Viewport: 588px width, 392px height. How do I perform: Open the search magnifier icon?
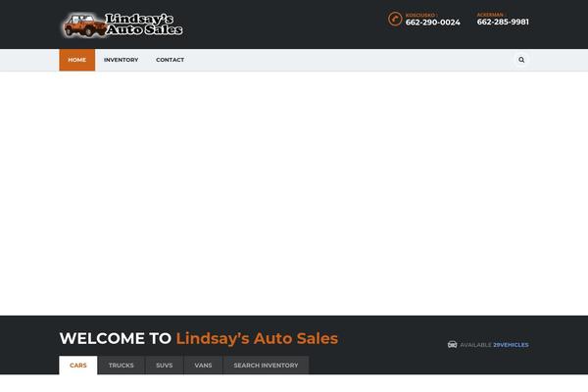pos(521,60)
